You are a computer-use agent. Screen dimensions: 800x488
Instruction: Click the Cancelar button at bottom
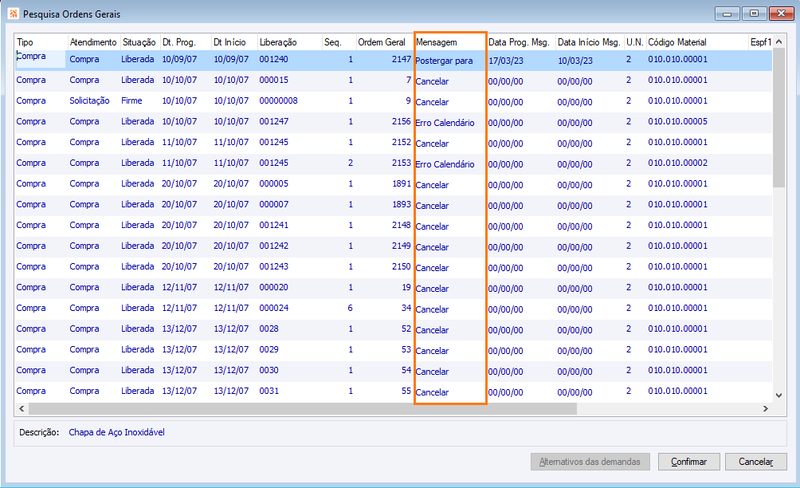pos(756,461)
